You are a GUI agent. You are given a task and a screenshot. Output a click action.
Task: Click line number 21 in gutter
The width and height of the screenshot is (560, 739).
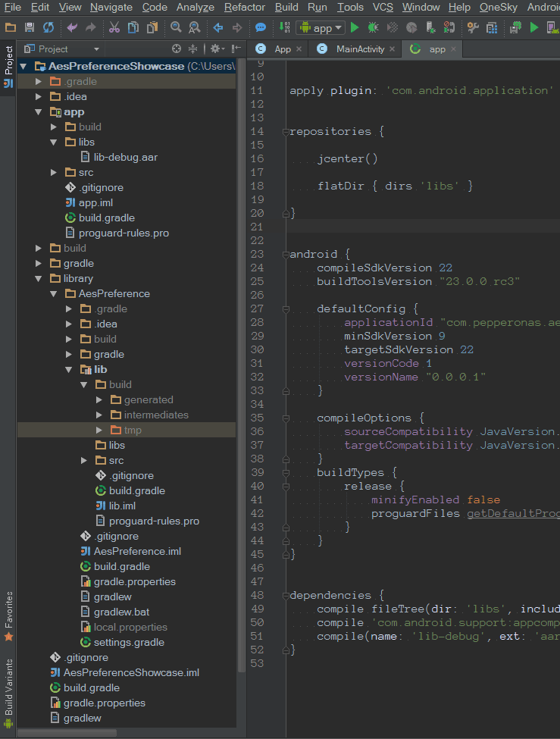(x=257, y=227)
